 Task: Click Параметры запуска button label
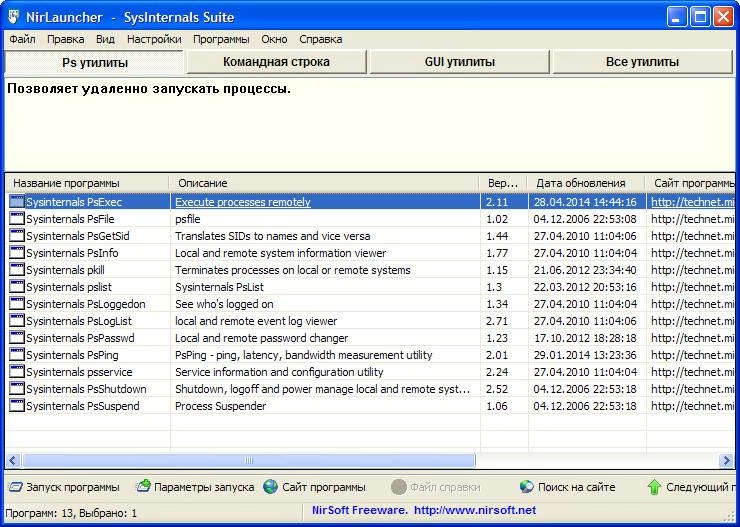(204, 487)
